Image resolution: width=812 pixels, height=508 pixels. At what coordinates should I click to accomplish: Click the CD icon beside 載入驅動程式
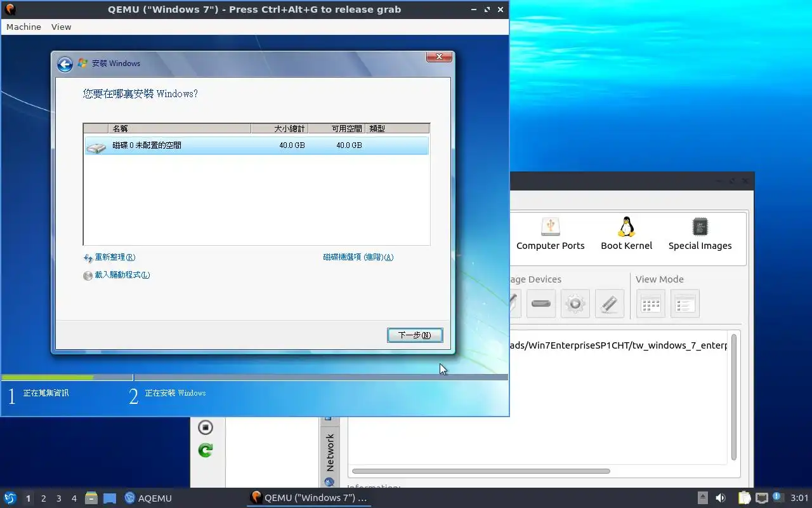tap(88, 276)
